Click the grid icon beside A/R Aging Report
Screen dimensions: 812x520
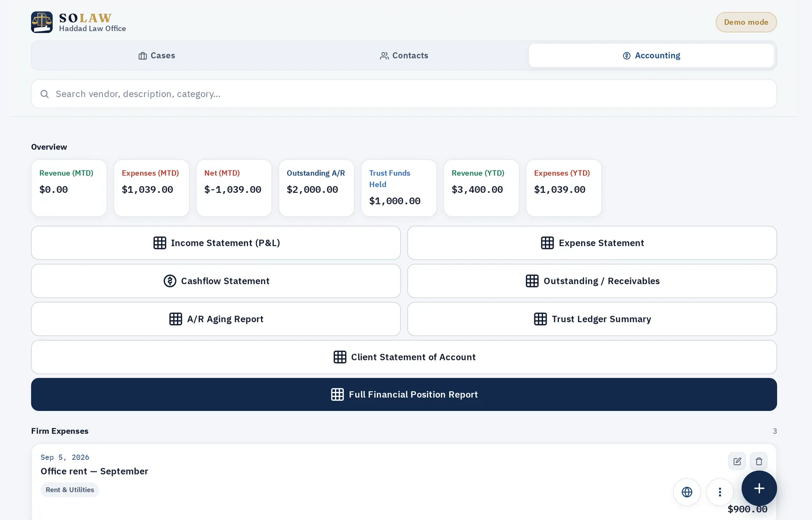(176, 319)
